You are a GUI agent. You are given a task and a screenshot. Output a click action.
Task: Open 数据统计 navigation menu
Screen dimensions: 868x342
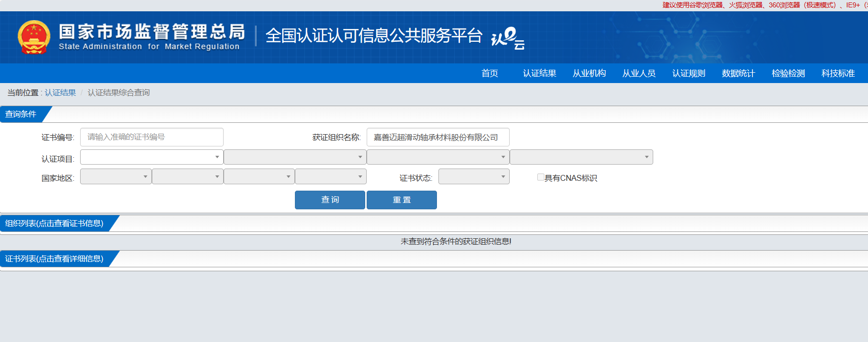(738, 73)
